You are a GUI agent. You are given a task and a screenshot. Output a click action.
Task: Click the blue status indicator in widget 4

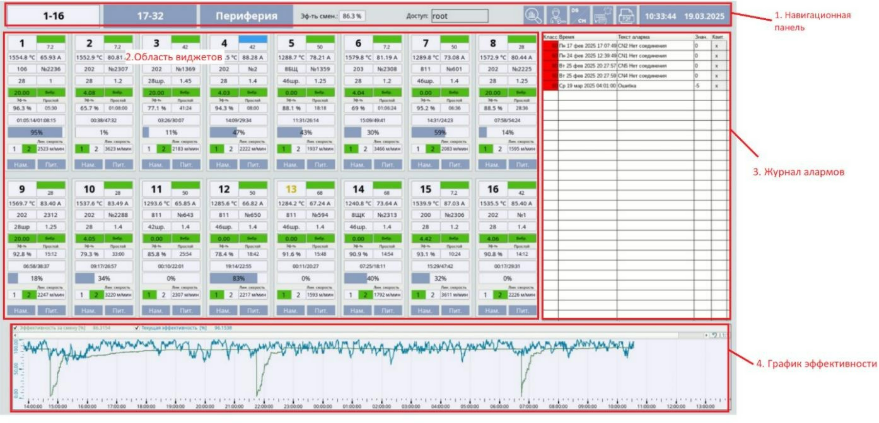[x=253, y=39]
